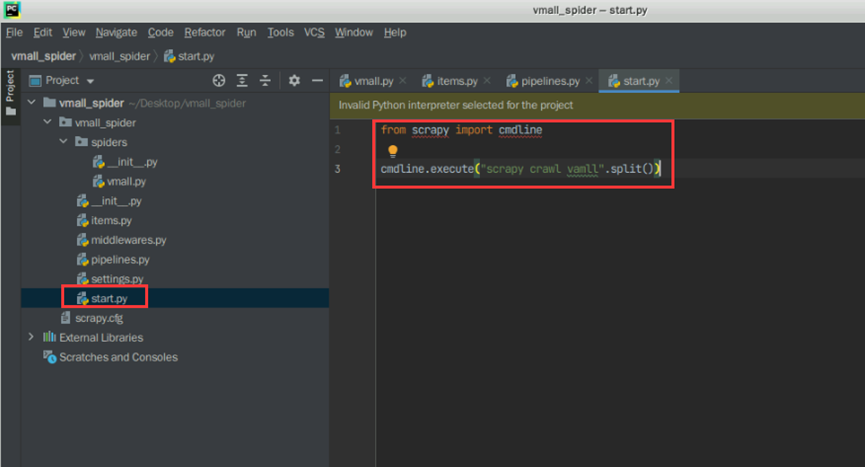
Task: Click the Python file icon of vmall.py tab
Action: pos(345,81)
